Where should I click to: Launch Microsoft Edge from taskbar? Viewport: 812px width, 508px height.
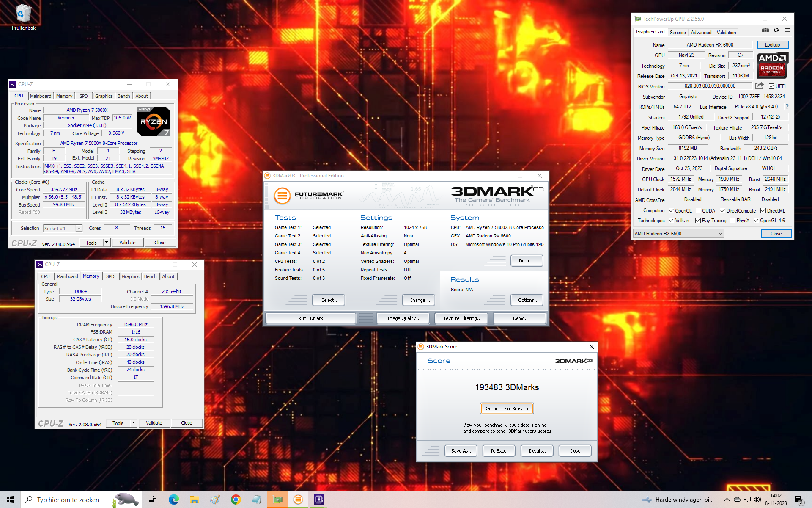pos(173,500)
